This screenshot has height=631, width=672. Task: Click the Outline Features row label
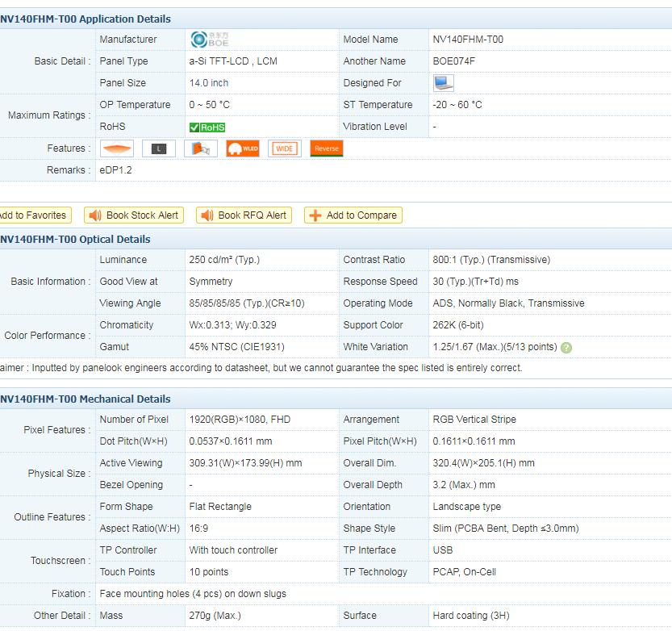click(x=52, y=517)
